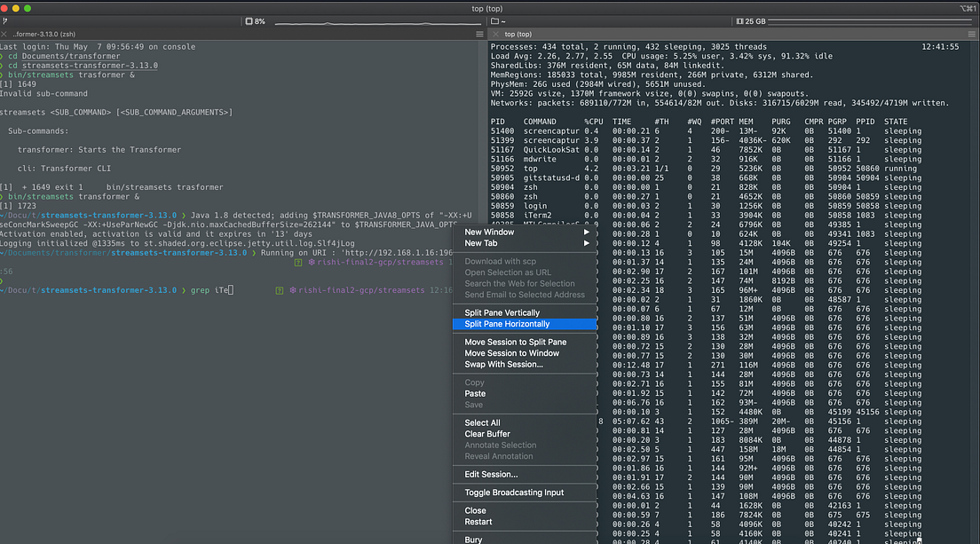Choose Clear Buffer from context menu
This screenshot has width=980, height=544.
487,434
